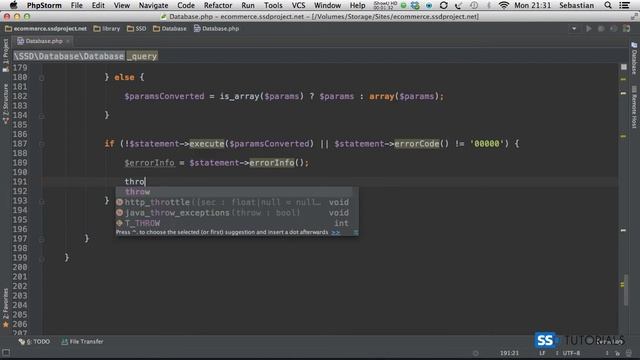Image resolution: width=640 pixels, height=360 pixels.
Task: Open the File Transfer tool window
Action: (x=82, y=342)
